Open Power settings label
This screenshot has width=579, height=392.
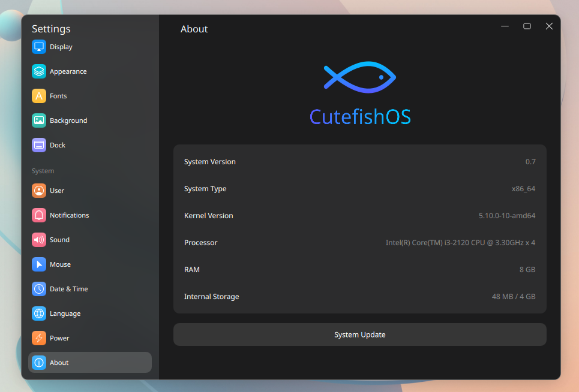click(x=59, y=338)
